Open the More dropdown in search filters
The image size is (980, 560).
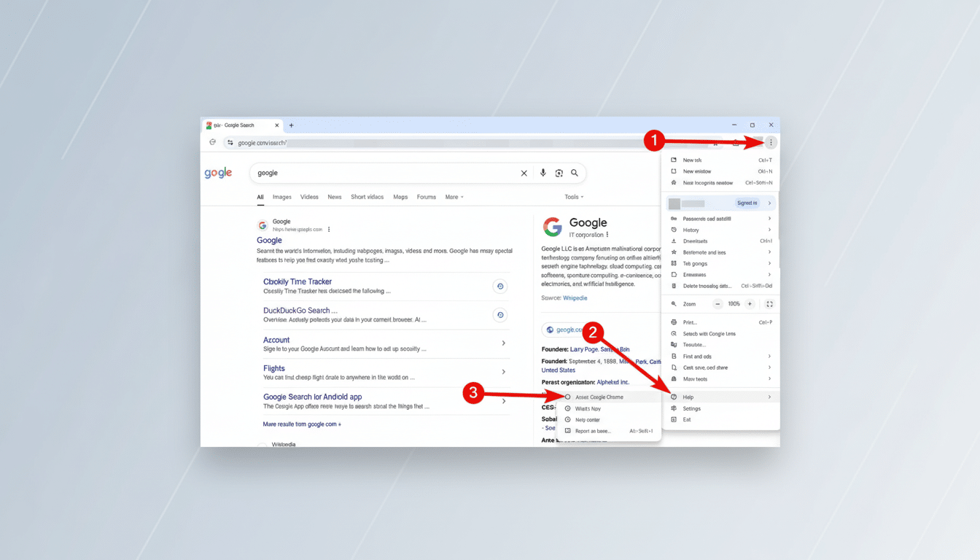pos(454,197)
